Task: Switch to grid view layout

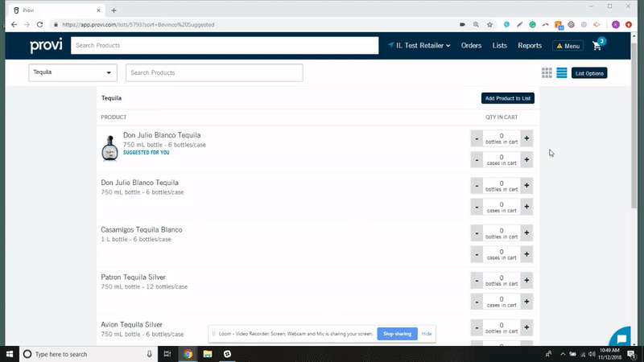Action: [547, 73]
